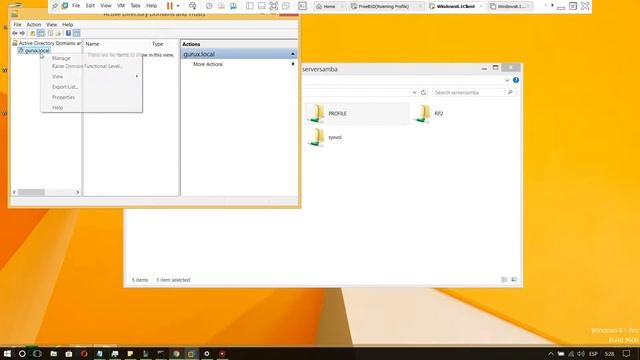
Task: Click the pin icon in VMware toolbar
Action: pyautogui.click(x=55, y=6)
